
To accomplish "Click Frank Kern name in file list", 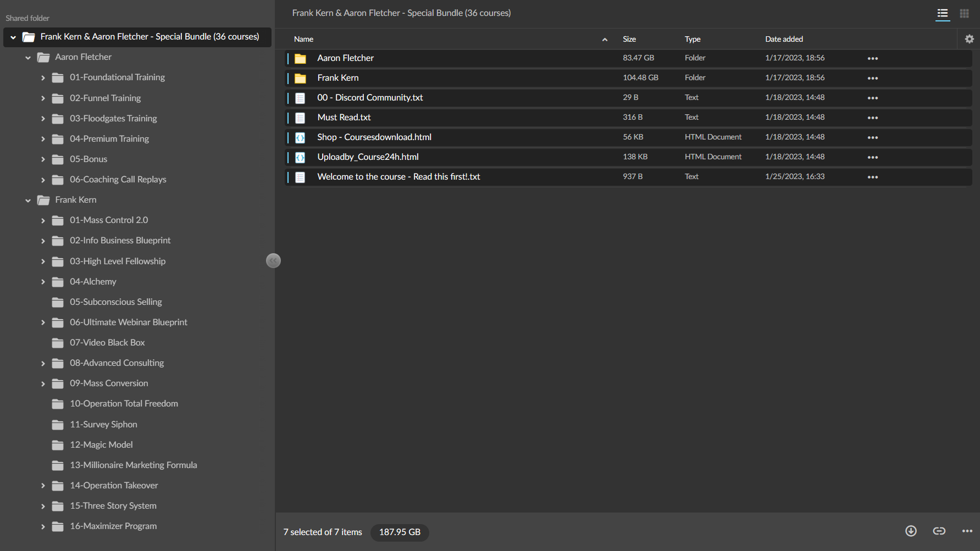I will 337,77.
